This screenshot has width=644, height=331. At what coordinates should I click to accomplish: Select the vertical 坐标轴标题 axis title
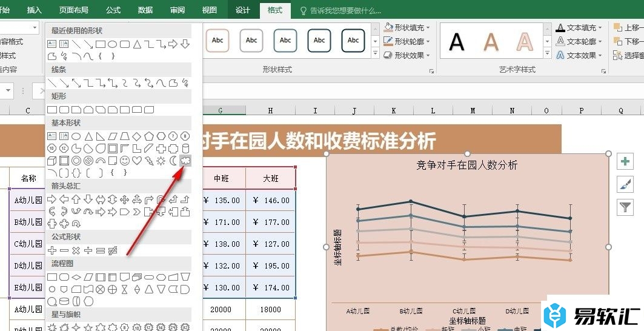[x=337, y=247]
